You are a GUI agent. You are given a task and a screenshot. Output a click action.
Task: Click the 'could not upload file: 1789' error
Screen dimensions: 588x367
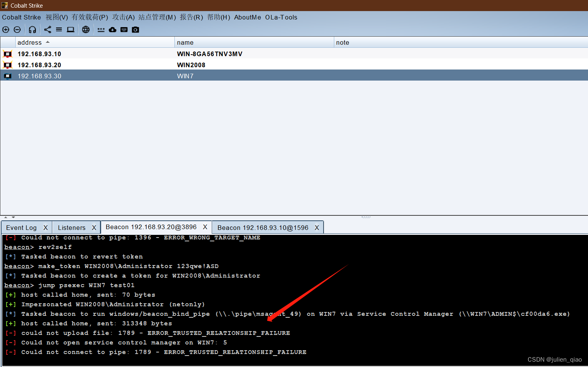pos(148,333)
